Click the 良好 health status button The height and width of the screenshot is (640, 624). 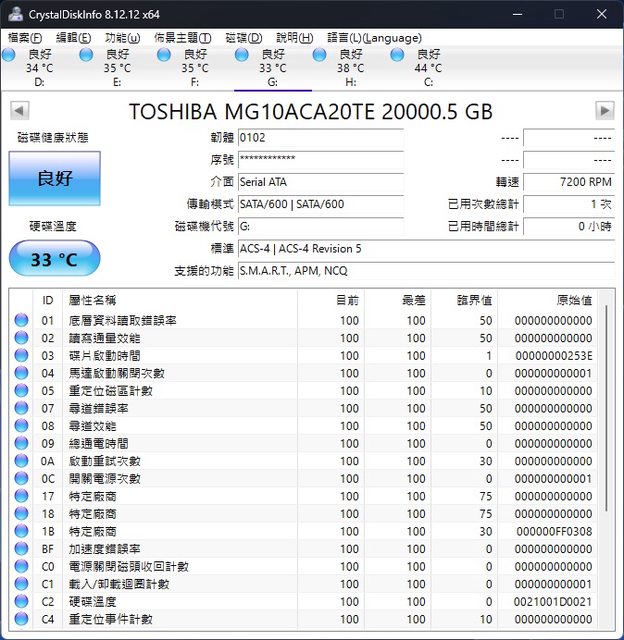[55, 179]
